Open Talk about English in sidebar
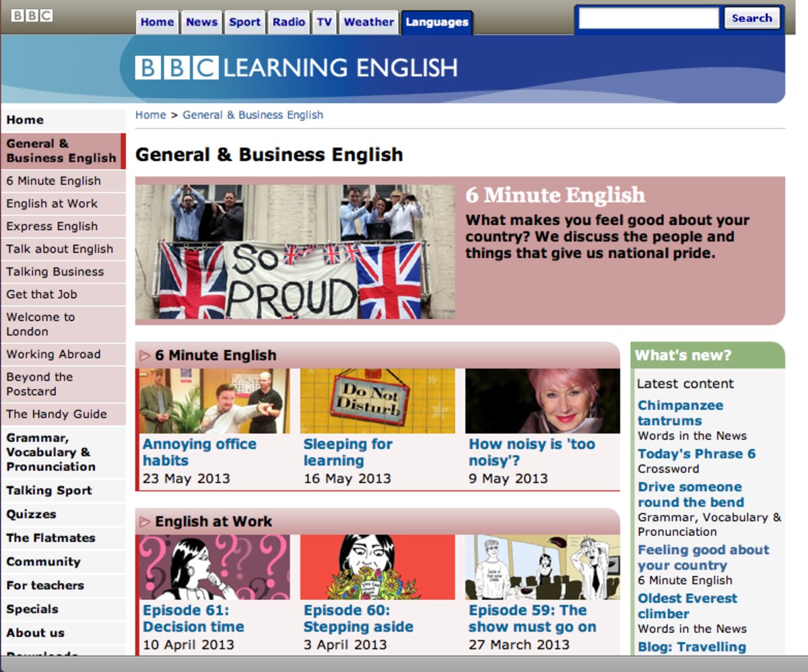 [63, 249]
